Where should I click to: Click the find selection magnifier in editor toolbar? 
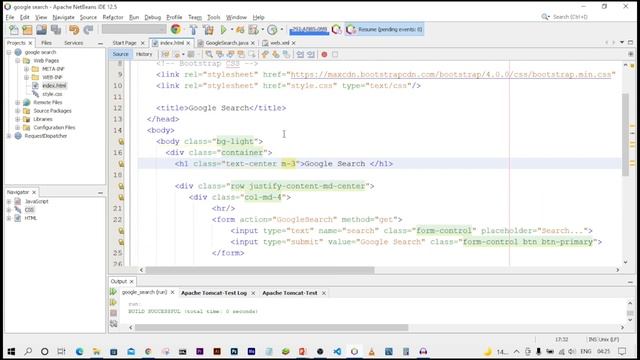(x=209, y=54)
